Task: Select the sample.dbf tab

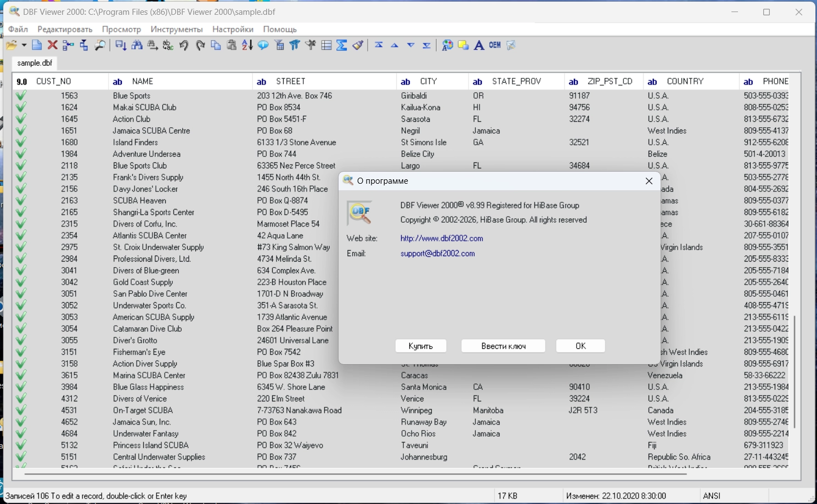Action: click(35, 63)
